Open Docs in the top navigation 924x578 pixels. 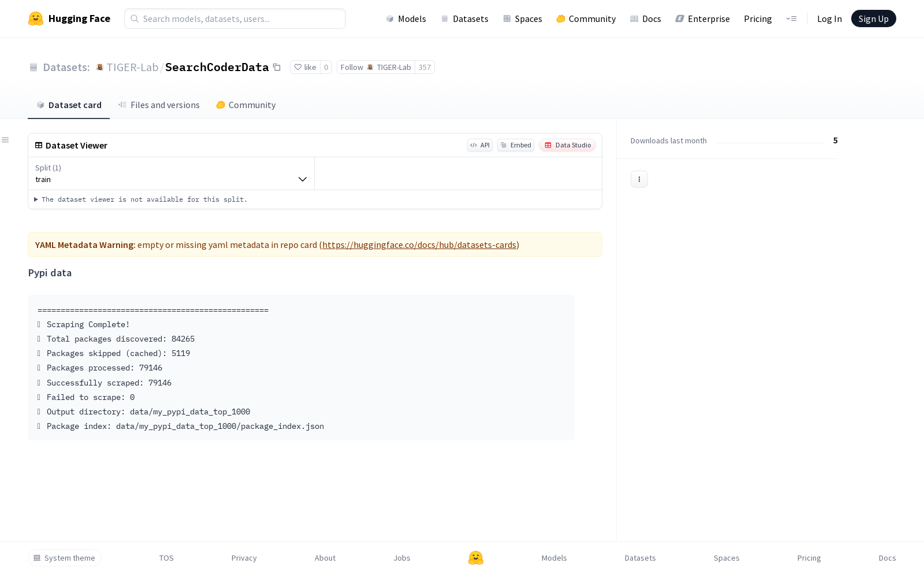(645, 18)
